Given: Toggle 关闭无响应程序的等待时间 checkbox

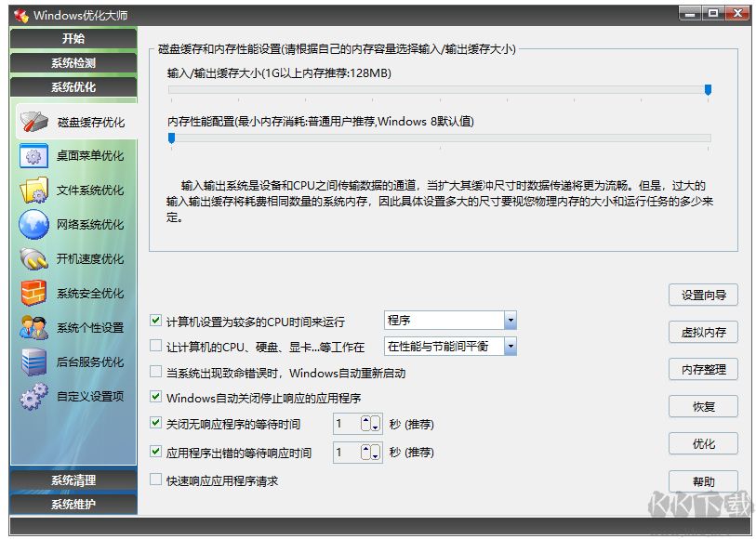Looking at the screenshot, I should coord(155,423).
